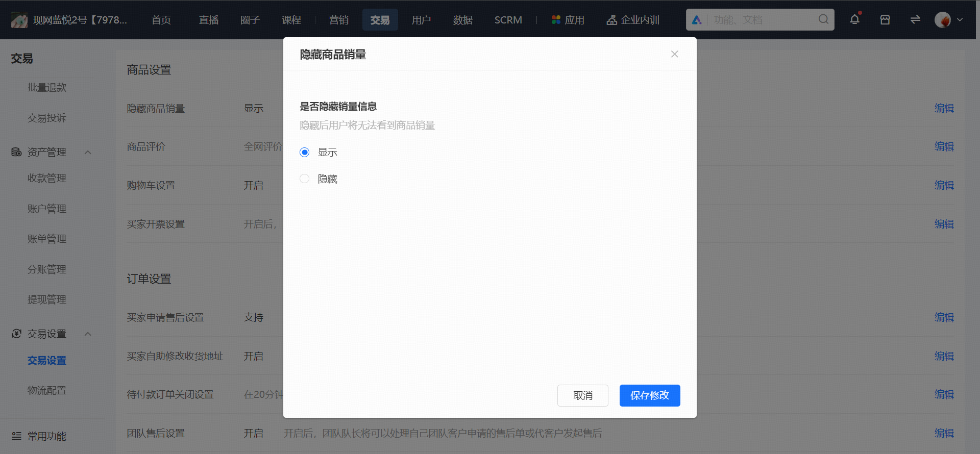This screenshot has height=454, width=980.
Task: Switch to the 营销 top menu
Action: click(339, 20)
